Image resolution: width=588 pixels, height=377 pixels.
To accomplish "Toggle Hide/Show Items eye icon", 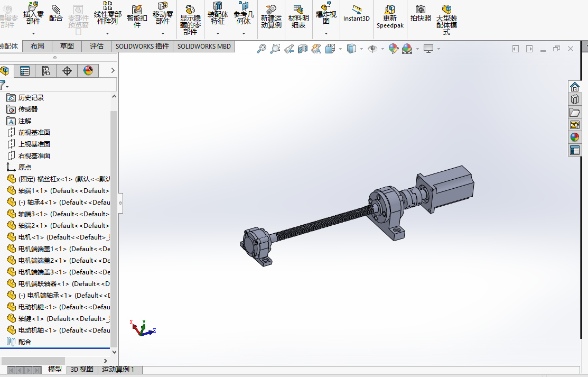I will pos(372,49).
